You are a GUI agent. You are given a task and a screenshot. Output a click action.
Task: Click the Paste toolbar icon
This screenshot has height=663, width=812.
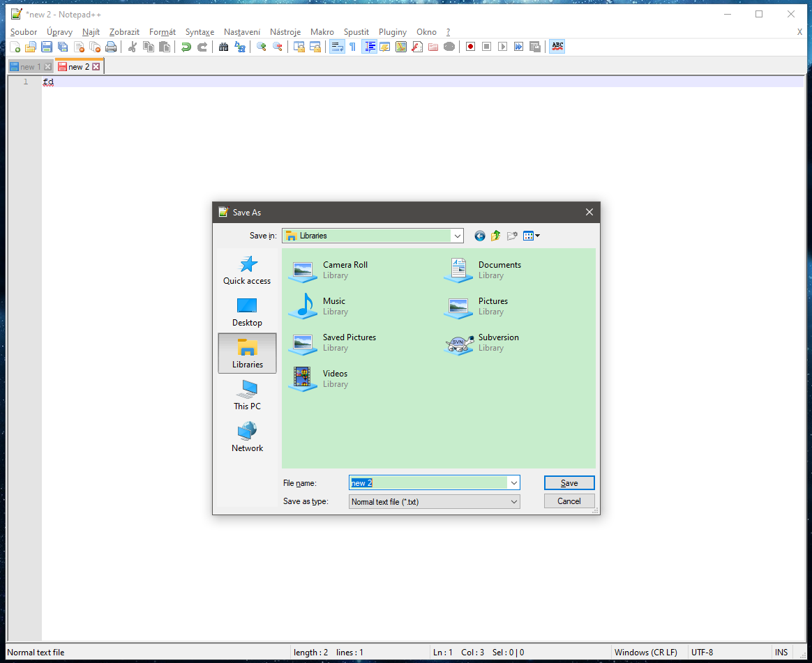164,47
